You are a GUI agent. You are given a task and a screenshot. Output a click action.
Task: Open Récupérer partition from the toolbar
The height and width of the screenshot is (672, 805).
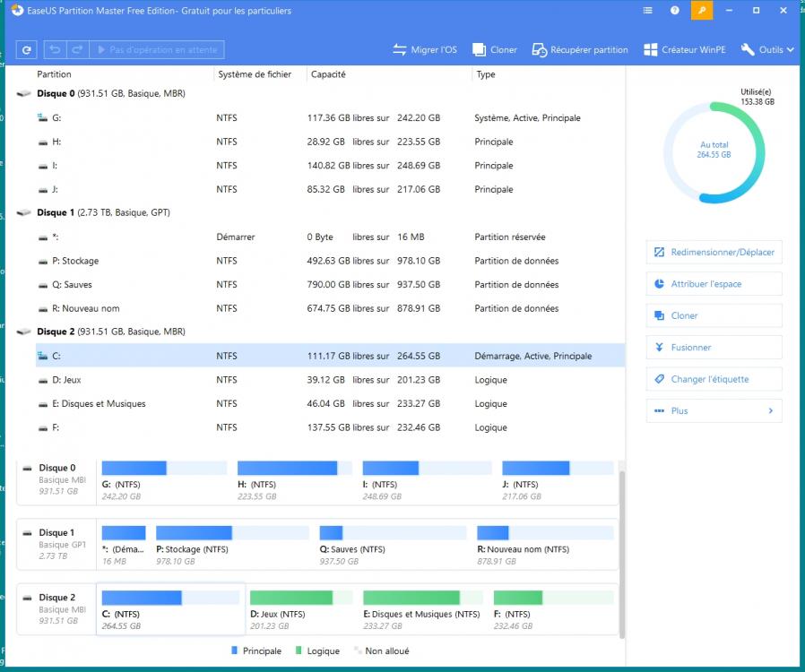[x=579, y=50]
